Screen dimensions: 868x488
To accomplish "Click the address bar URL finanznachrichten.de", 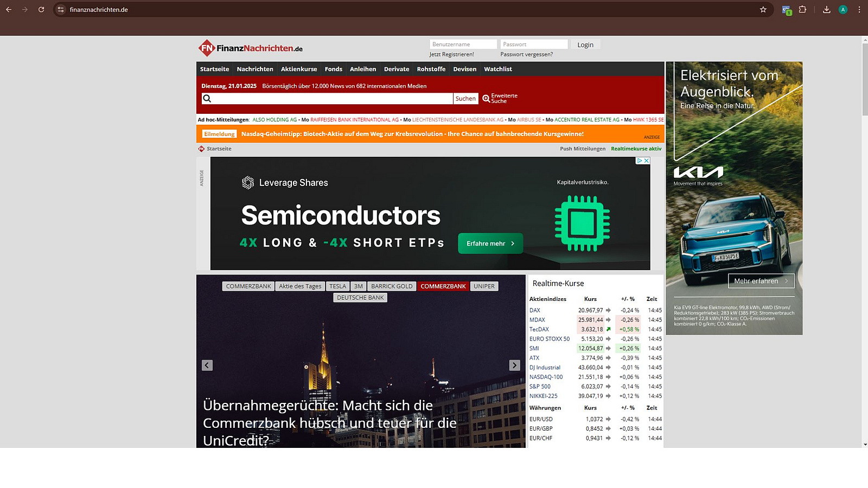I will pos(99,10).
